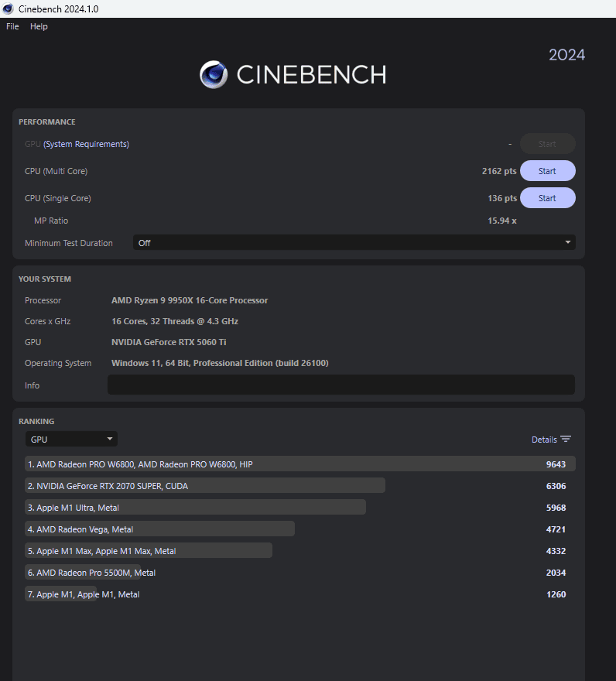The image size is (616, 681).
Task: Click the Cinebench sphere logo
Action: [214, 75]
